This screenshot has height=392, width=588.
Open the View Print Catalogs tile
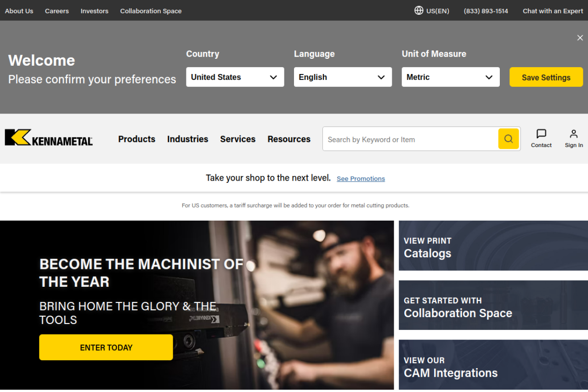(493, 246)
